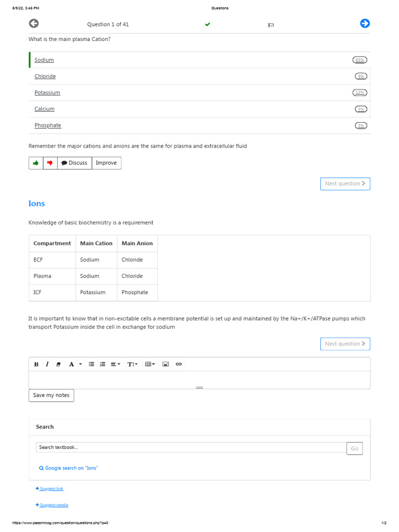Advance with the blue right arrow icon
The width and height of the screenshot is (399, 532).
365,23
